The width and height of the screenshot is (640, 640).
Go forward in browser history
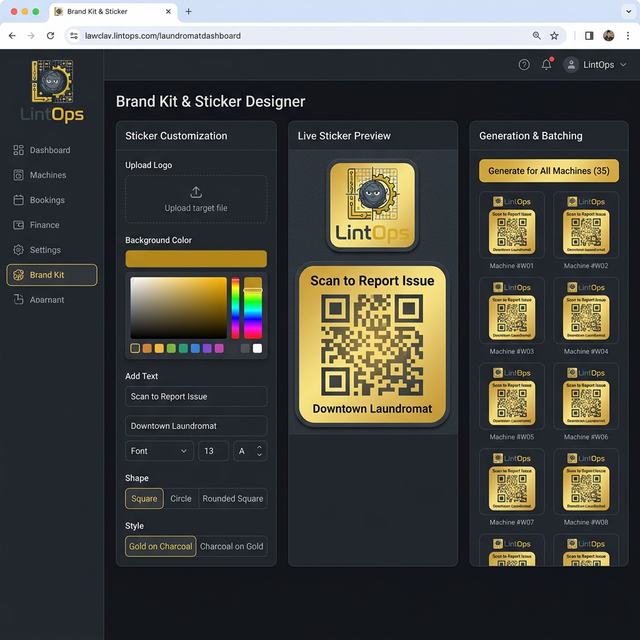(x=31, y=36)
